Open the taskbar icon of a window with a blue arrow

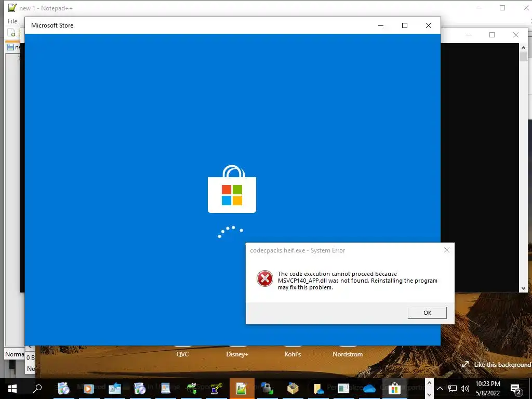click(x=115, y=389)
